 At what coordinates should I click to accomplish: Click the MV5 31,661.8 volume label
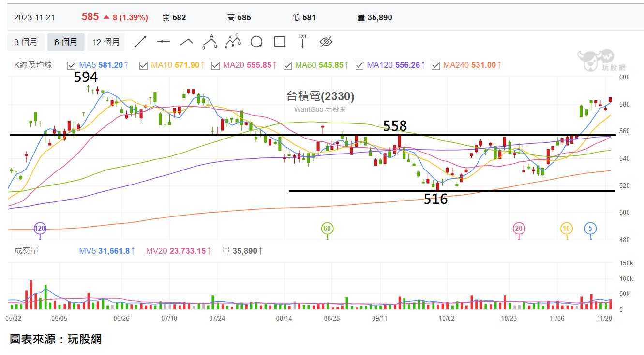click(x=107, y=251)
